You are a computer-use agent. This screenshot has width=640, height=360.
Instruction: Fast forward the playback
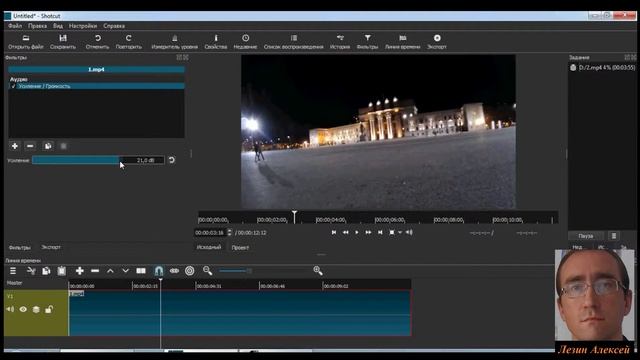(x=368, y=232)
